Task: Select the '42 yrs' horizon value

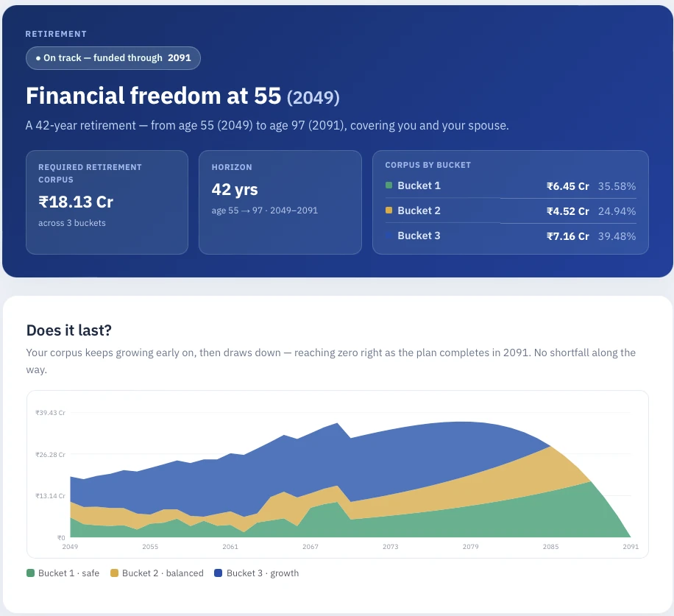Action: click(x=235, y=190)
